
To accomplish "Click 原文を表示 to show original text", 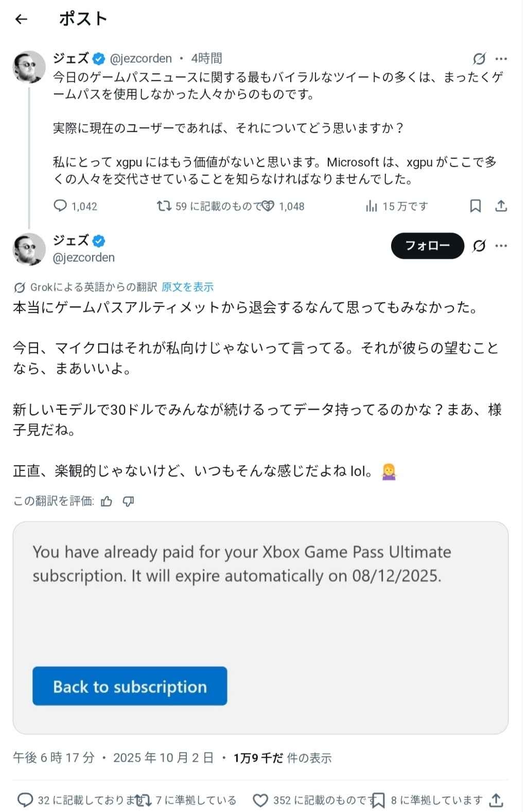I will [187, 287].
